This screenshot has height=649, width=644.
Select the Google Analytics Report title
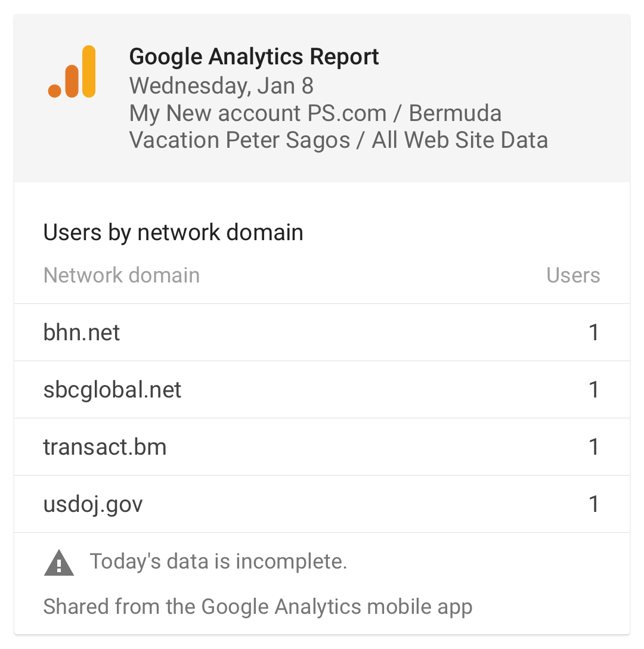point(254,56)
